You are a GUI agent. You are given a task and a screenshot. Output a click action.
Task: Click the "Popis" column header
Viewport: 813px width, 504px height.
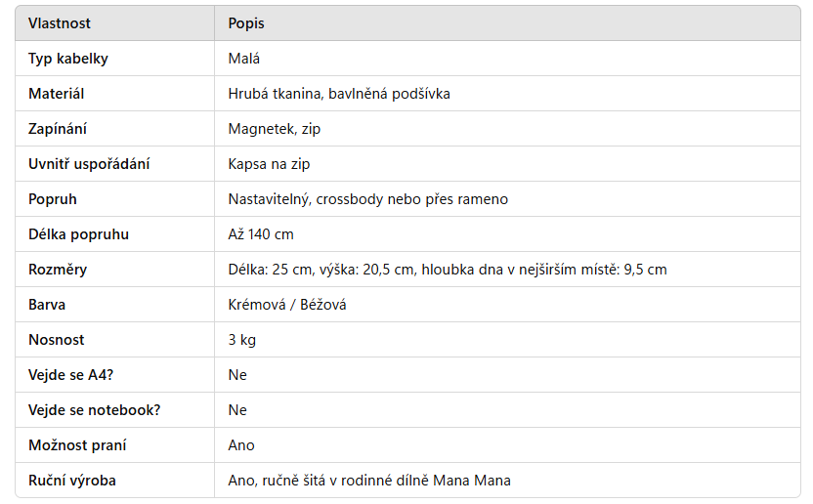pos(246,23)
